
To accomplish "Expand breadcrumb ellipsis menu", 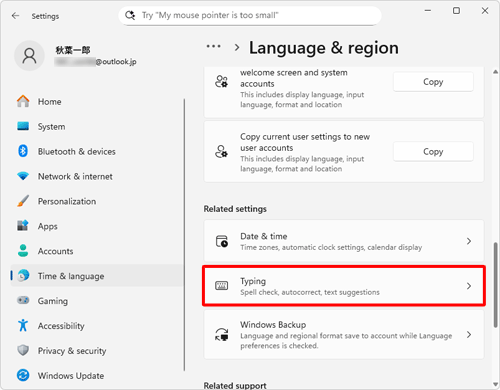I will click(213, 46).
